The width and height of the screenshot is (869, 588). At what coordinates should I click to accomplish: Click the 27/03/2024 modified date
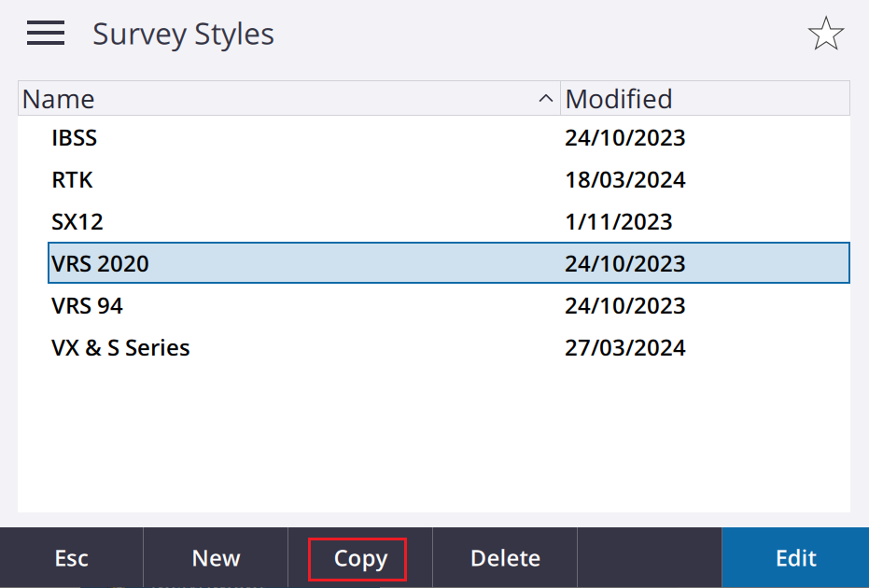625,347
